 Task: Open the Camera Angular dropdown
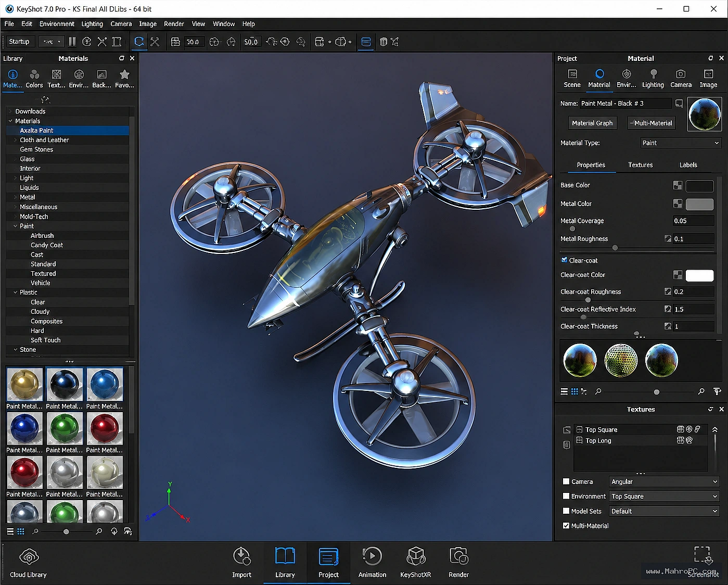664,481
